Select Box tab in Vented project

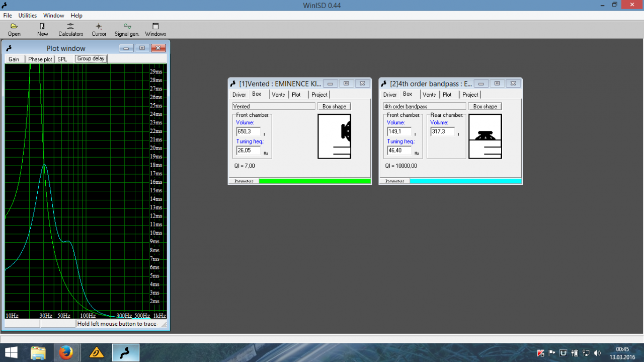pos(257,94)
